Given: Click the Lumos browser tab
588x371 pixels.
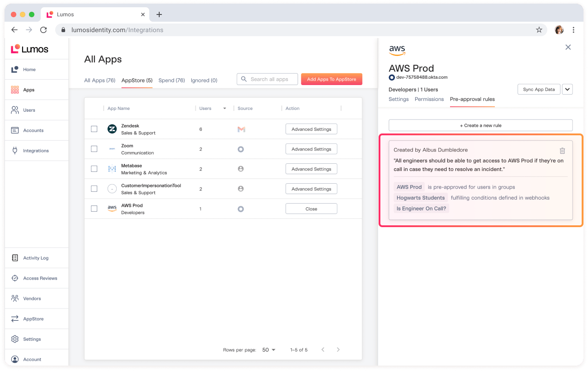Looking at the screenshot, I should 96,14.
